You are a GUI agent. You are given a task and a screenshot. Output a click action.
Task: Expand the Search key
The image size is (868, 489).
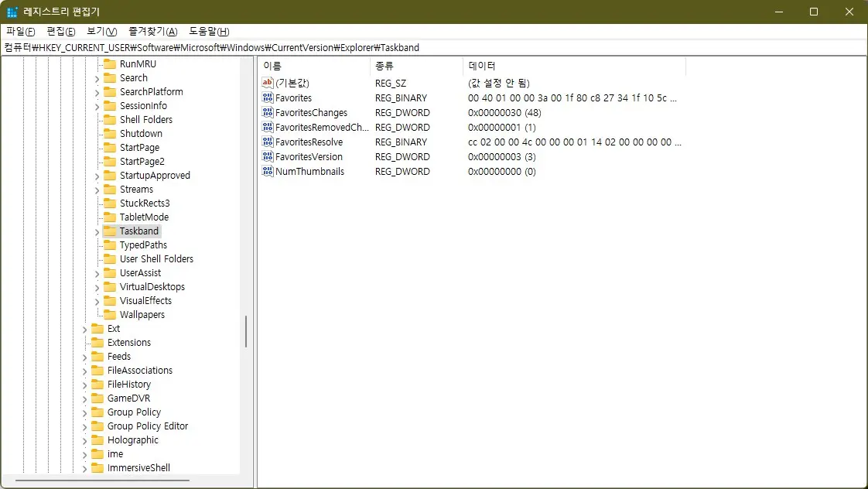pyautogui.click(x=97, y=79)
